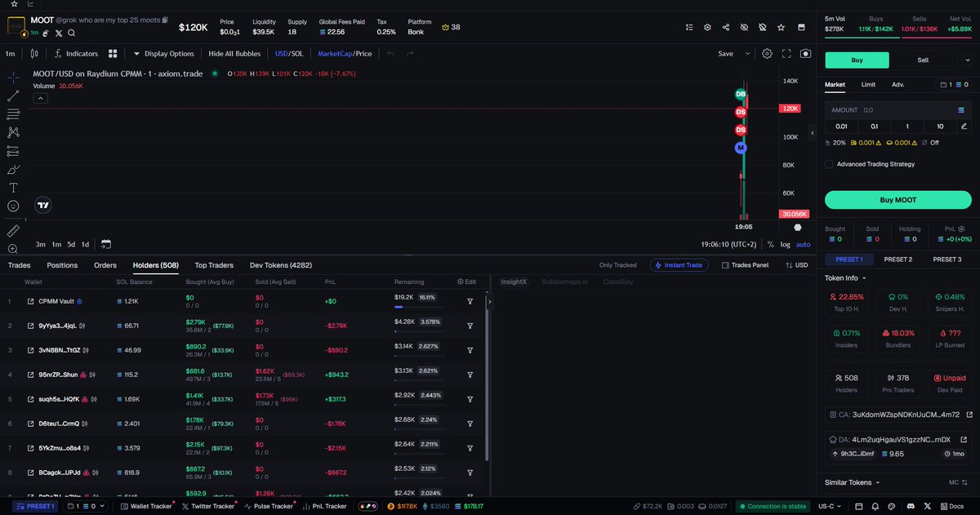Open 1m chart interval selector
Screen dimensions: 980x515
click(10, 54)
